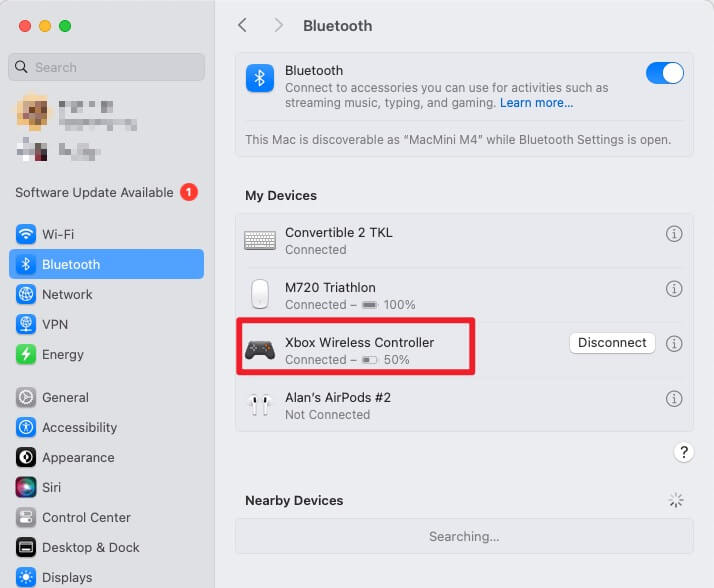The width and height of the screenshot is (714, 588).
Task: Click the Xbox controller gamepad icon
Action: point(260,350)
